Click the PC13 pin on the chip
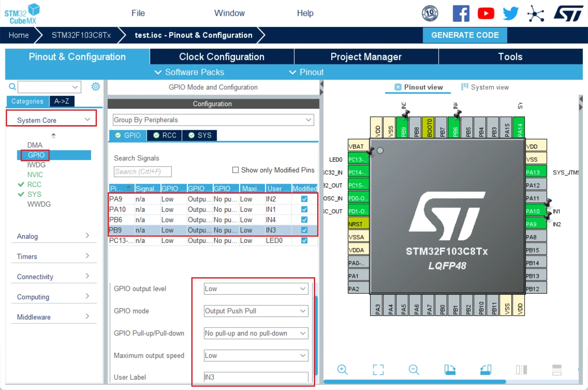Screen dimensions: 588x390 tap(358, 159)
